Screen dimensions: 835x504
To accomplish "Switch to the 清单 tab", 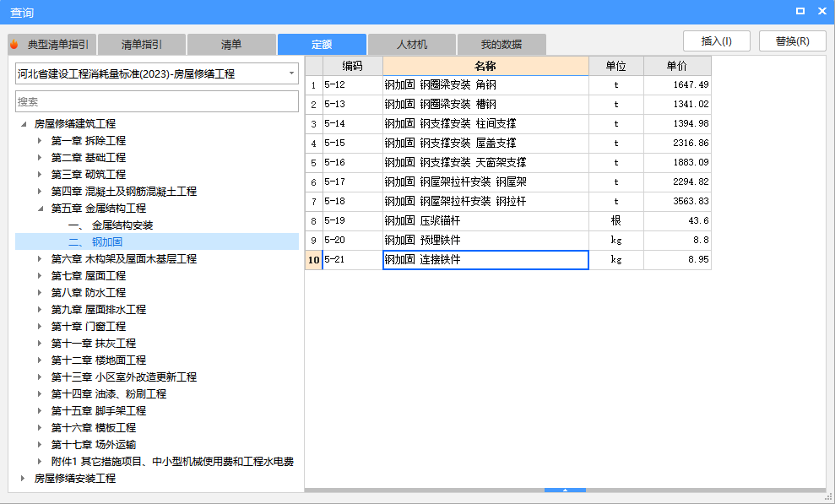I will click(230, 44).
